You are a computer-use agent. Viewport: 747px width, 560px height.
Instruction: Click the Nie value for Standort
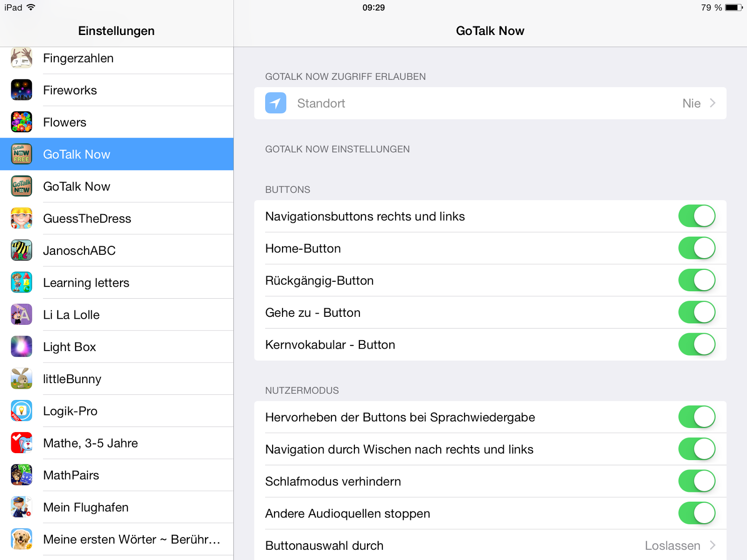click(x=691, y=103)
